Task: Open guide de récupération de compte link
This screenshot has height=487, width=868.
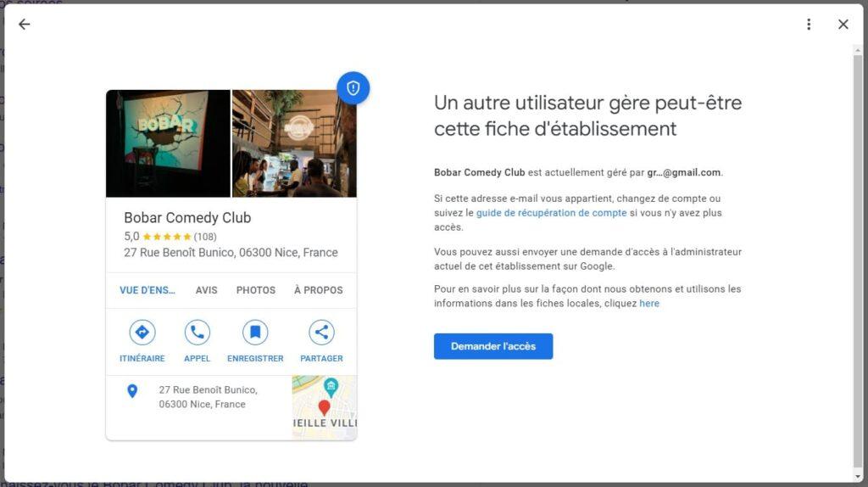Action: pos(551,213)
